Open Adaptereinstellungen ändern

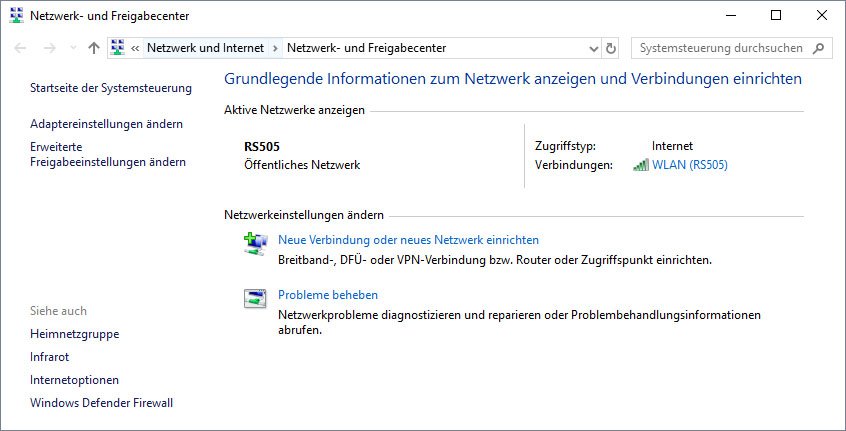point(106,124)
